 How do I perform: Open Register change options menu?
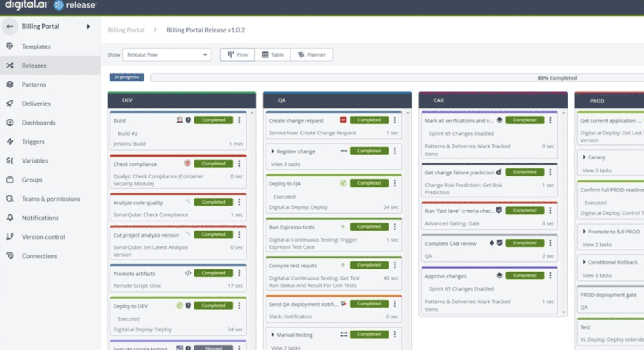[x=395, y=151]
